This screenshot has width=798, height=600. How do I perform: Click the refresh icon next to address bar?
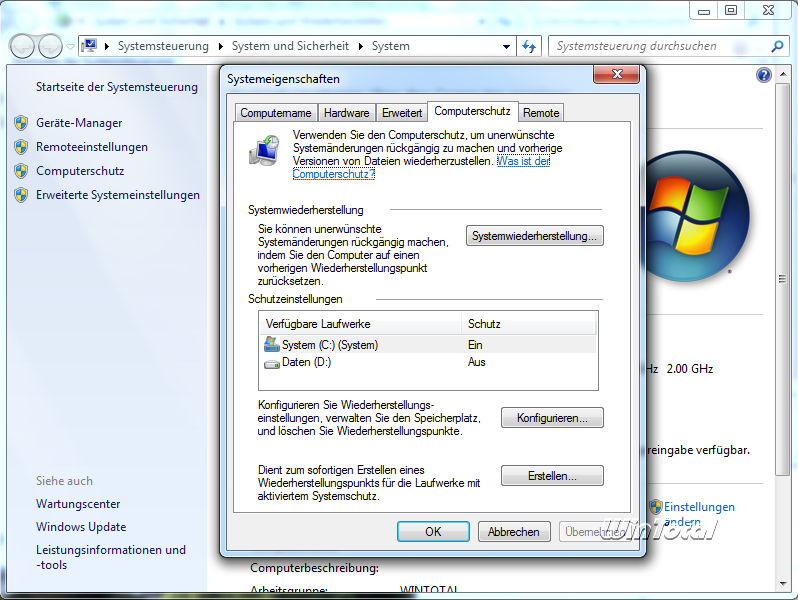click(529, 46)
